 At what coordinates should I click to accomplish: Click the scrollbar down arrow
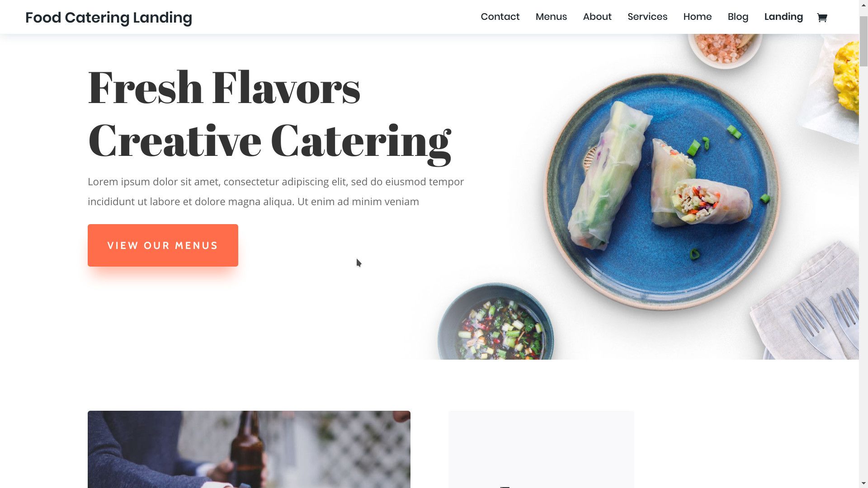[x=863, y=483]
